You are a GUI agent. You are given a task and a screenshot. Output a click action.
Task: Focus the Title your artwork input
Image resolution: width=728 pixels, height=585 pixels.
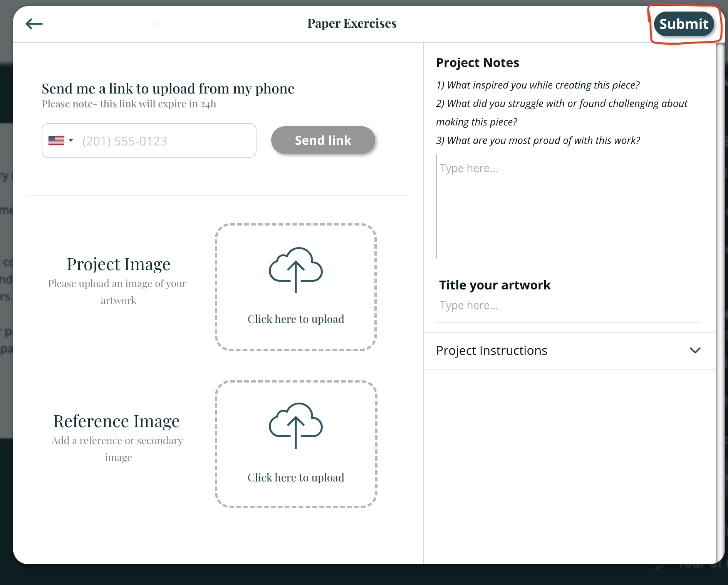point(568,306)
